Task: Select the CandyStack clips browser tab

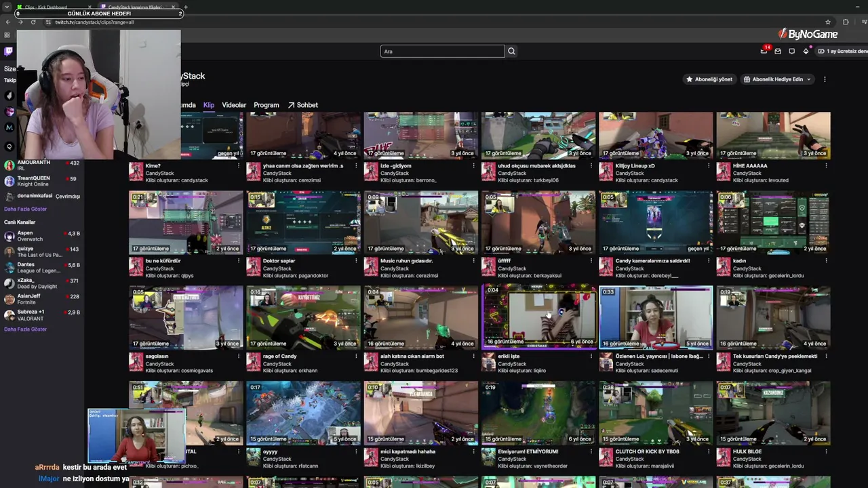Action: (139, 7)
